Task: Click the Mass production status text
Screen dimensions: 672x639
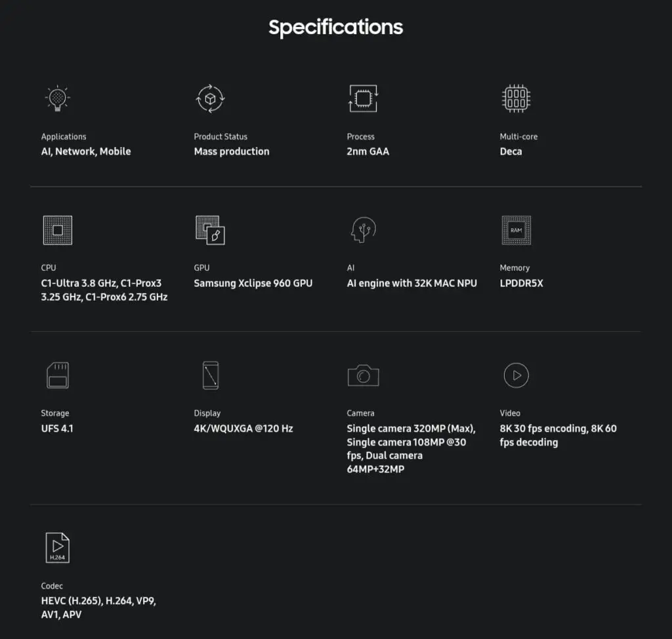Action: point(231,152)
